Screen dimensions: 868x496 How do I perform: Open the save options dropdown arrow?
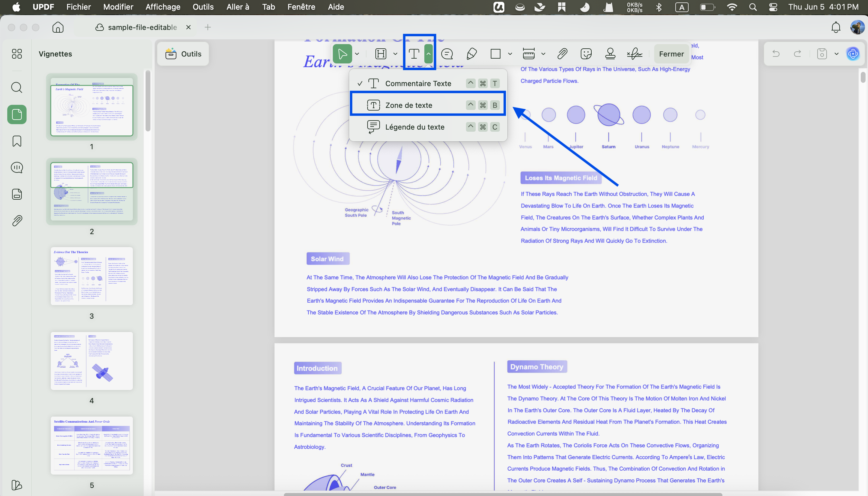836,54
